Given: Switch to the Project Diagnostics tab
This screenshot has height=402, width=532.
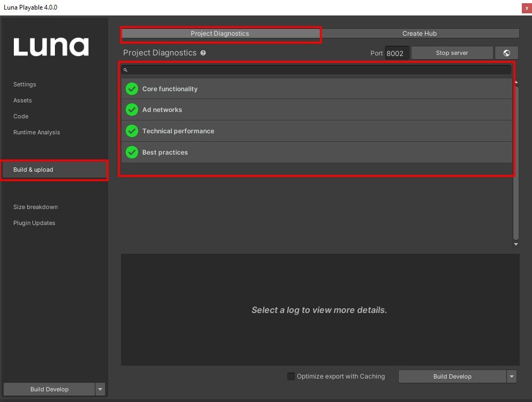Looking at the screenshot, I should coord(220,34).
